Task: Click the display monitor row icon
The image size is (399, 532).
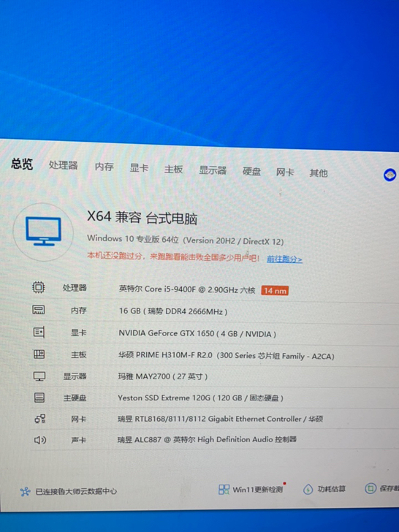Action: click(39, 376)
